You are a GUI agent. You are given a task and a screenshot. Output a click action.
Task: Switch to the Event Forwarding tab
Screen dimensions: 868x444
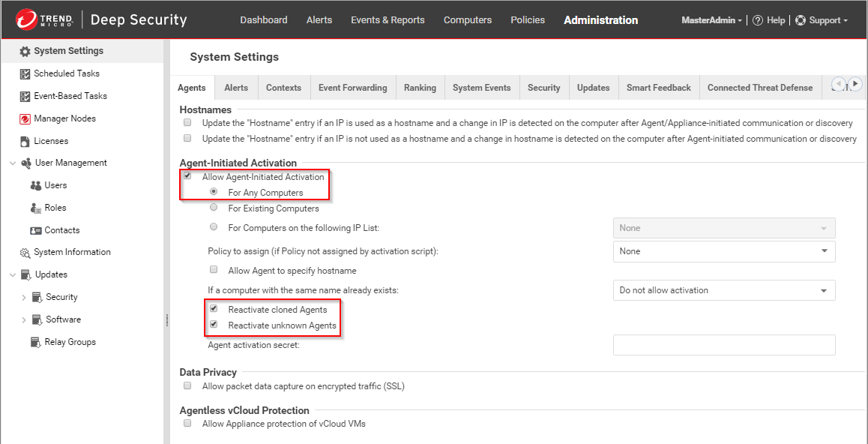[x=352, y=88]
